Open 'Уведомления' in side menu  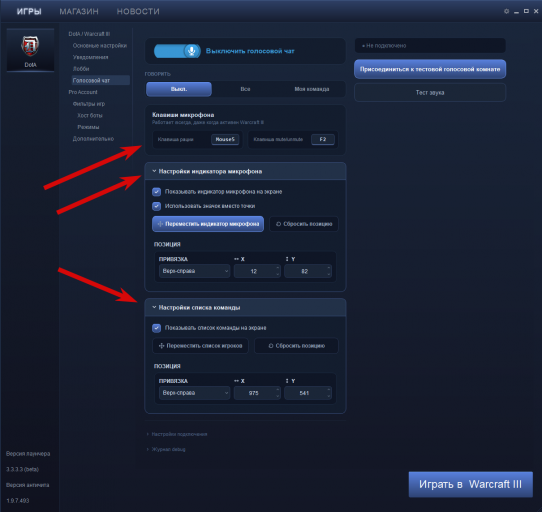[x=90, y=57]
